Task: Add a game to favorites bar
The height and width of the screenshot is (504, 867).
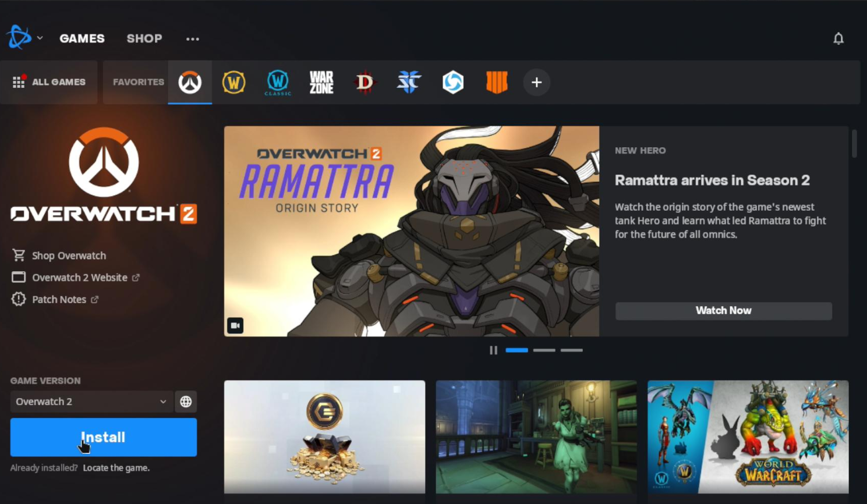Action: 536,82
